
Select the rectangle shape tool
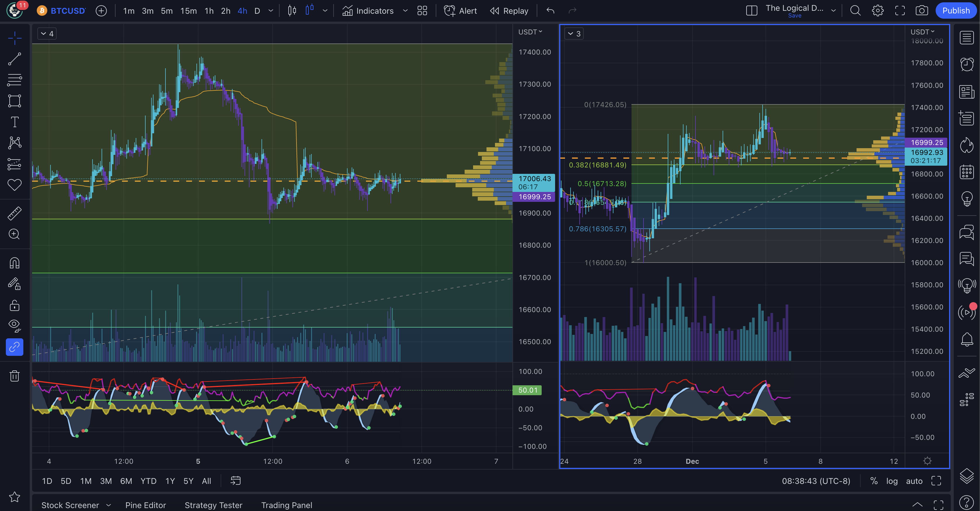(x=15, y=101)
